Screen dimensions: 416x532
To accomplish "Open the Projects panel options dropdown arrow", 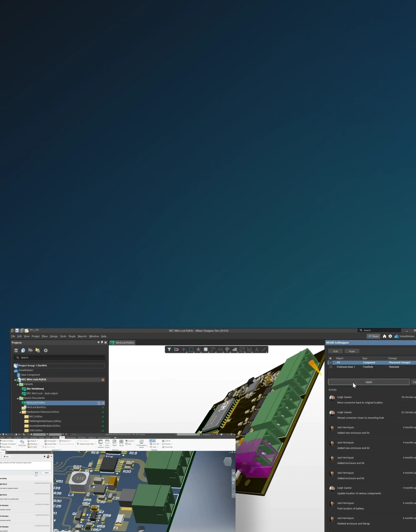I will (x=98, y=342).
